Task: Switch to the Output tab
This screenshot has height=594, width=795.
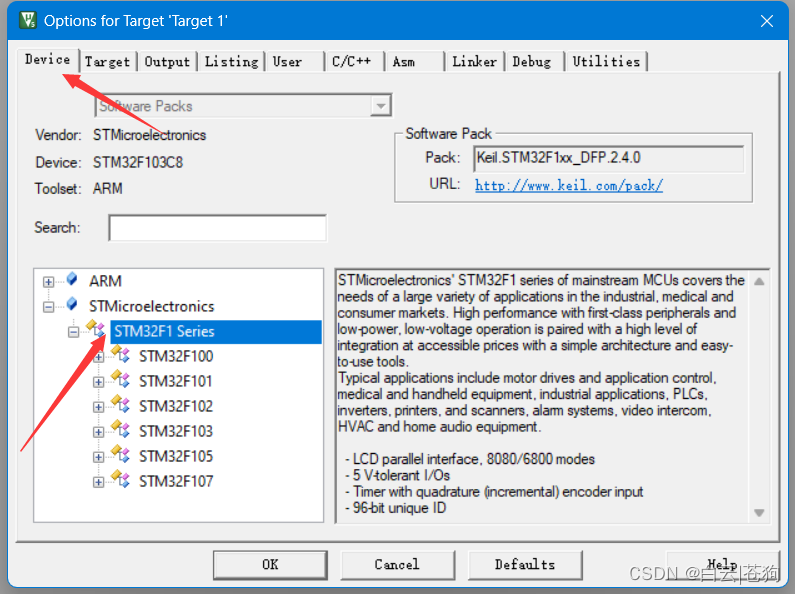Action: [167, 62]
